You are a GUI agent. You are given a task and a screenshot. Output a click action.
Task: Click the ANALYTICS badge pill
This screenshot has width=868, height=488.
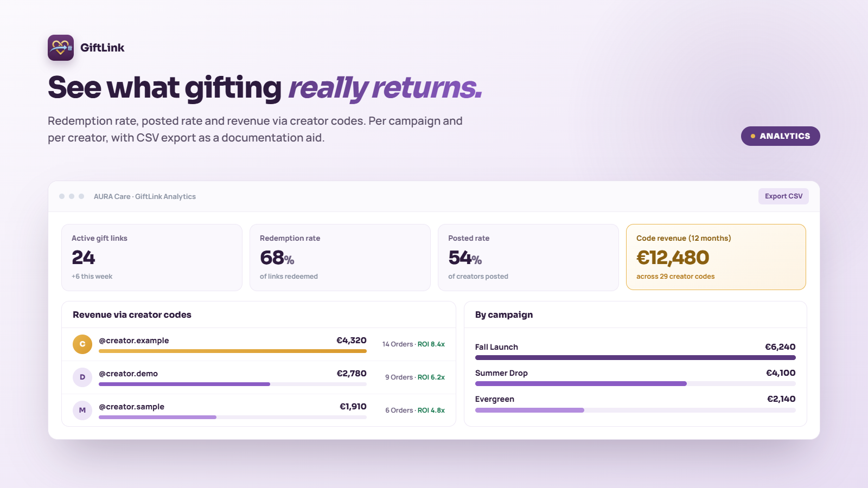(780, 136)
